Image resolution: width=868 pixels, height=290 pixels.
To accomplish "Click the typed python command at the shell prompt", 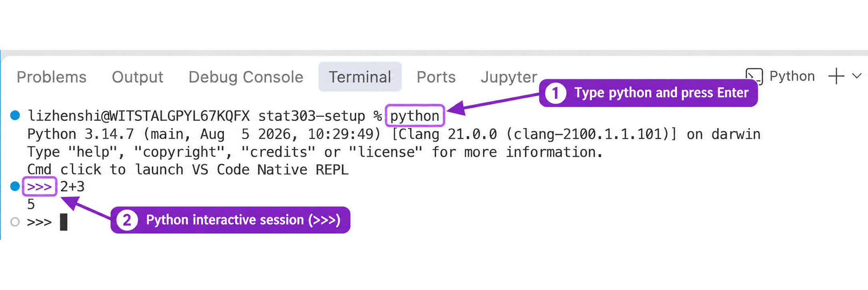I will click(415, 116).
